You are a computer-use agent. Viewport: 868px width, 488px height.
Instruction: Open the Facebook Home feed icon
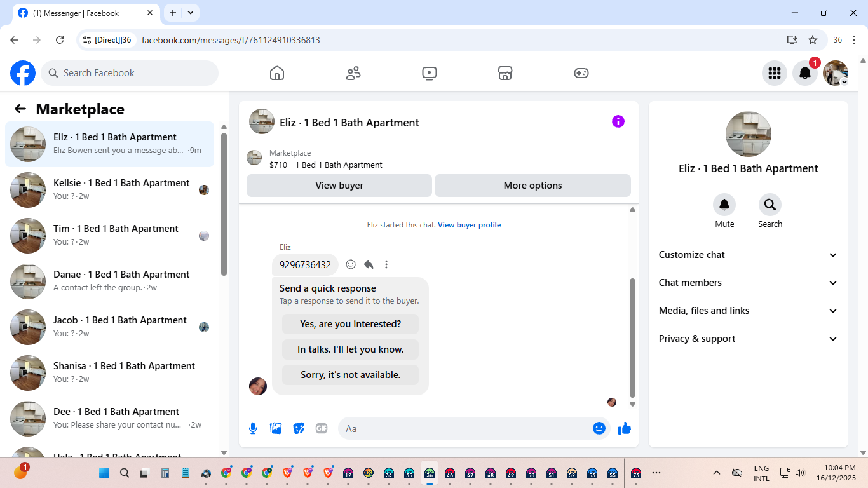pos(277,73)
